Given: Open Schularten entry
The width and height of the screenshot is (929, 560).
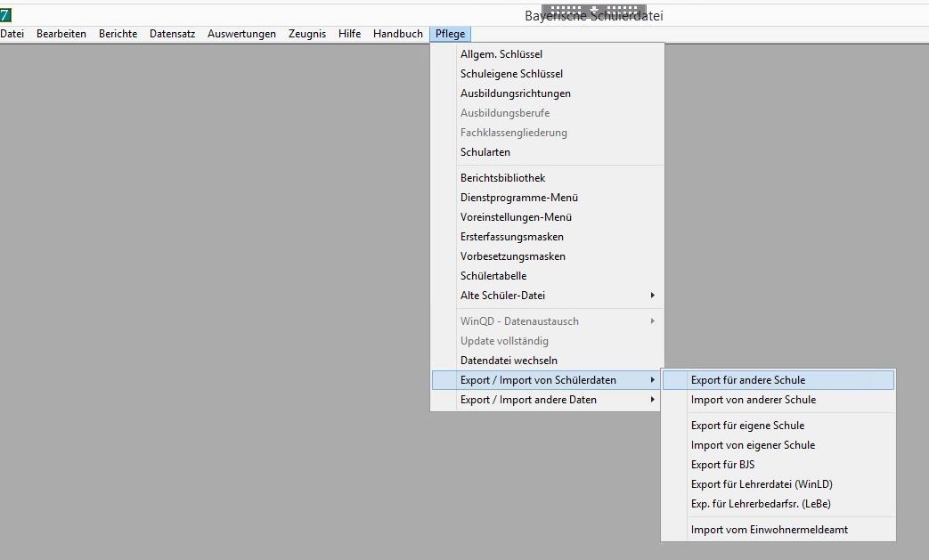Looking at the screenshot, I should click(x=547, y=151).
